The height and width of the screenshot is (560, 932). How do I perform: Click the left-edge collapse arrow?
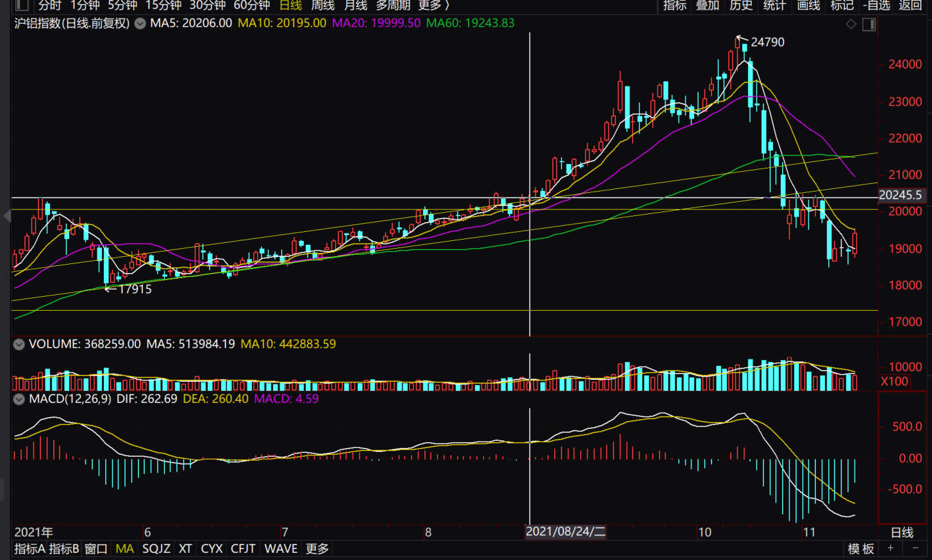(x=6, y=217)
